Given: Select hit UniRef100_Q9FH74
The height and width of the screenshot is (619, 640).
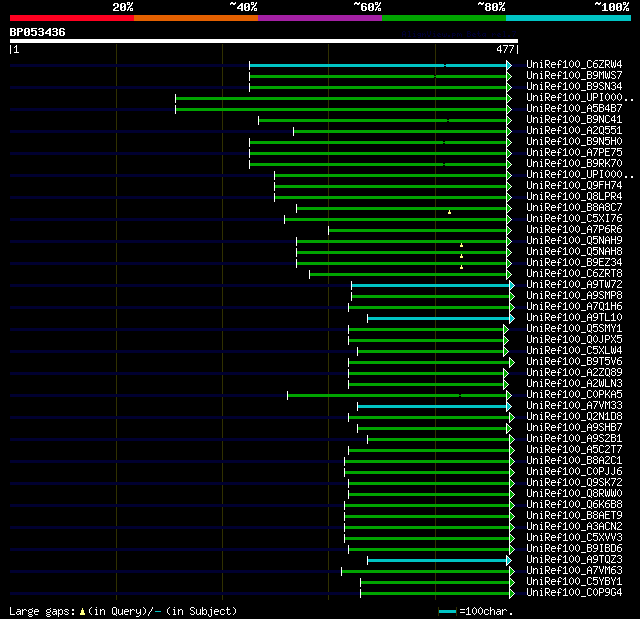Looking at the screenshot, I should click(x=574, y=186).
